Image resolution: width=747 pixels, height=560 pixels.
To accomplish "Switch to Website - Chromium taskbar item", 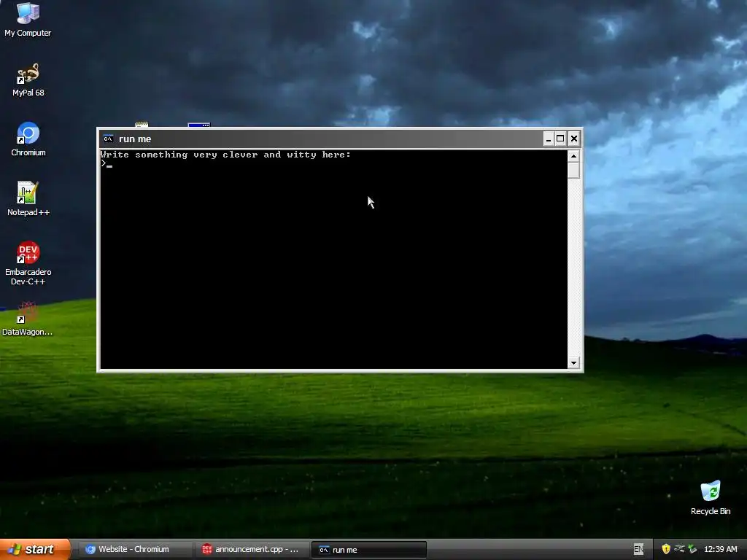I will coord(133,550).
